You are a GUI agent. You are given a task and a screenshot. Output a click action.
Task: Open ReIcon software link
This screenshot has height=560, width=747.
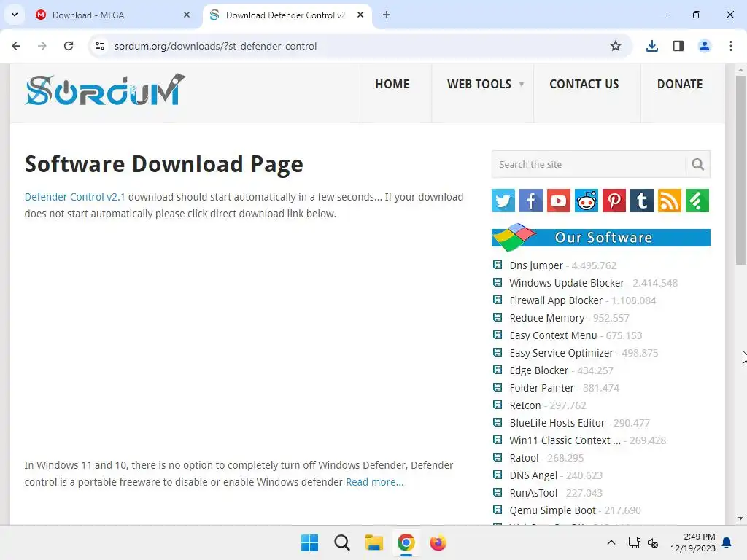tap(525, 405)
